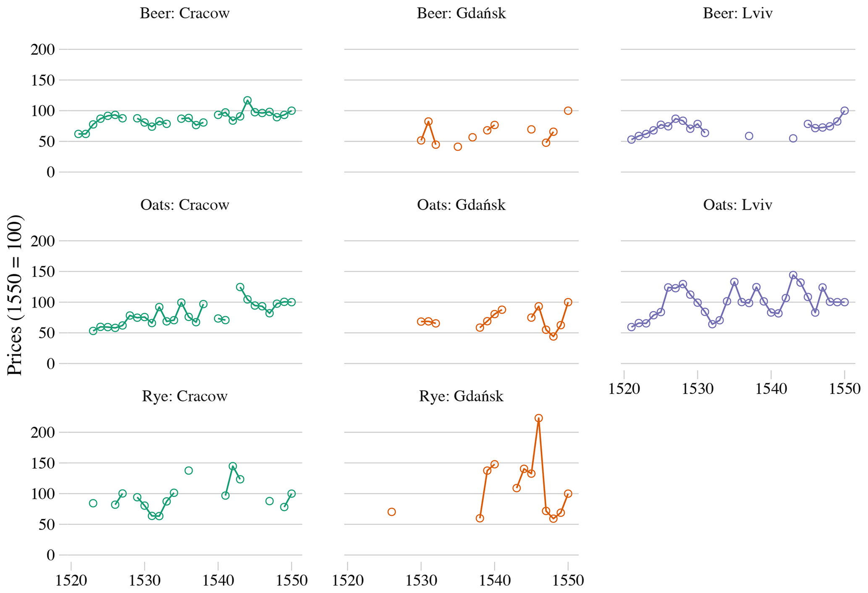Select the highest data point in Oats: Lviv
Screen dimensions: 868x593
tap(793, 275)
